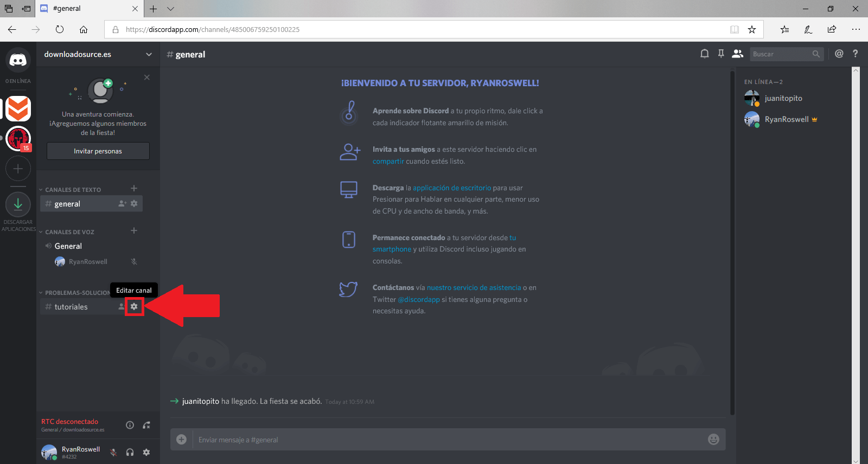Open browser add notes pen icon
Image resolution: width=868 pixels, height=464 pixels.
pos(808,29)
